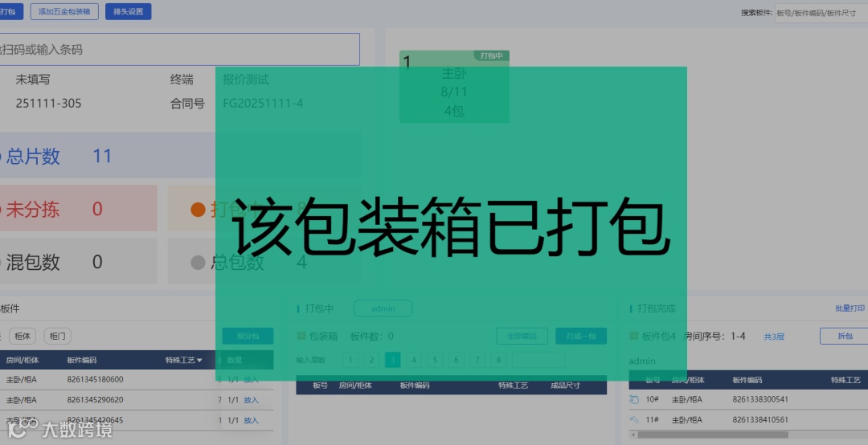
Task: Click 成品尺寸 column header in 打包中 table
Action: [565, 386]
